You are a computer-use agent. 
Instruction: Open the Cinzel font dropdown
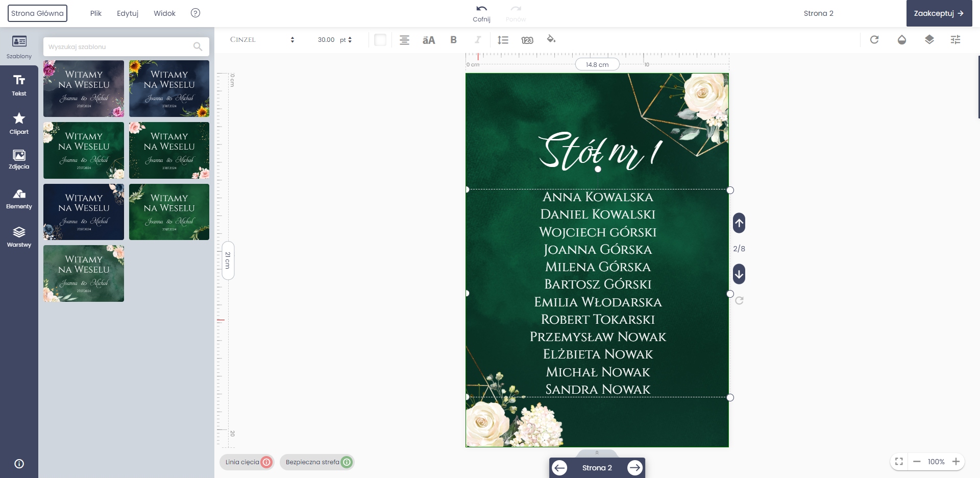(x=262, y=40)
